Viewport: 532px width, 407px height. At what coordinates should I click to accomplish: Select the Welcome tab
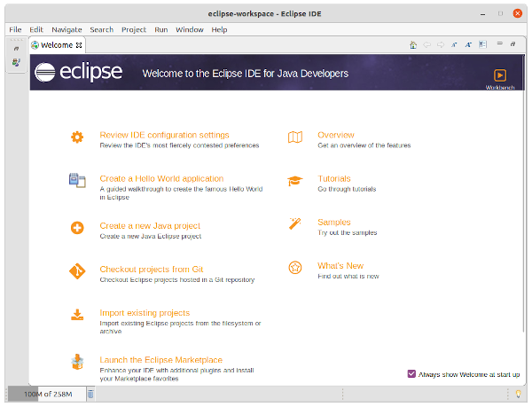(x=57, y=44)
